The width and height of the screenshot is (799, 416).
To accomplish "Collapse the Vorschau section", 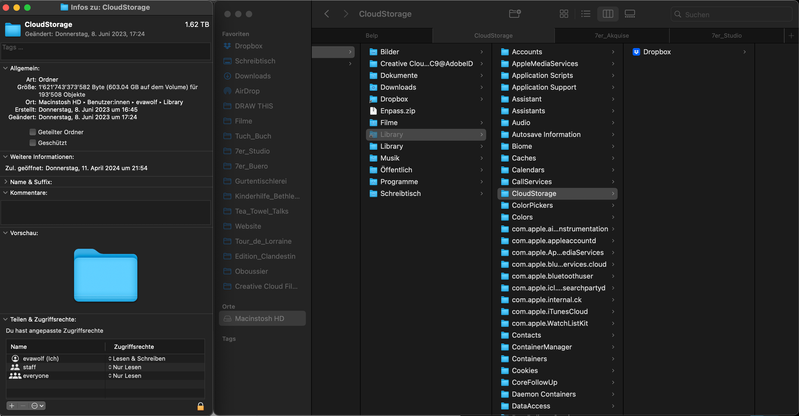I will (x=4, y=233).
